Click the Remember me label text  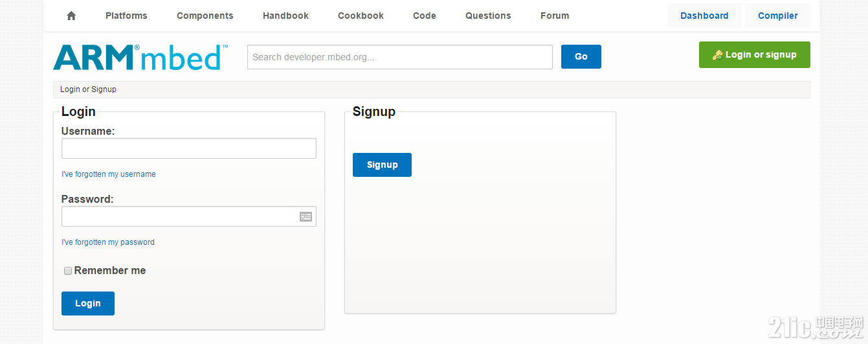[x=110, y=271]
